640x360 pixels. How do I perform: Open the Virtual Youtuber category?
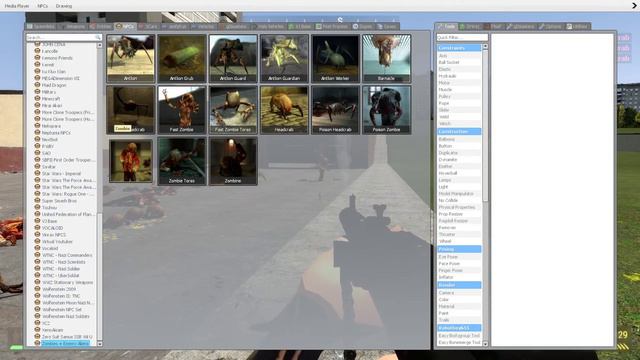coord(57,241)
